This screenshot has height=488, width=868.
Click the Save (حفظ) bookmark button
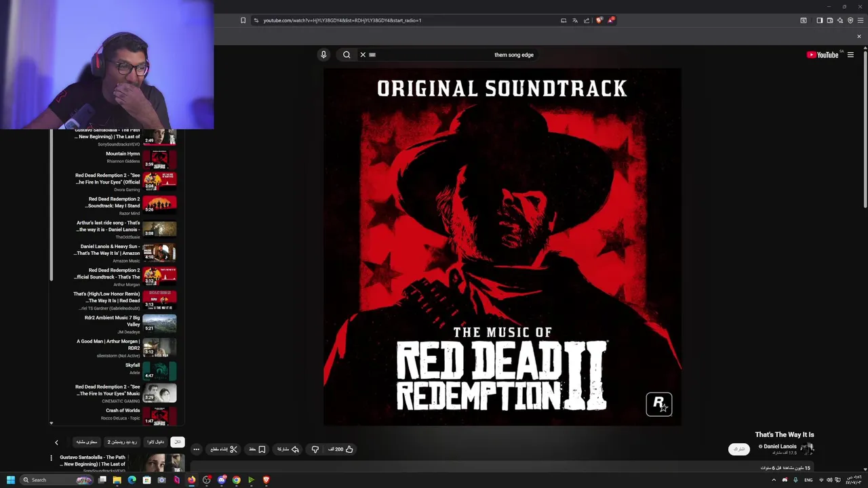257,449
